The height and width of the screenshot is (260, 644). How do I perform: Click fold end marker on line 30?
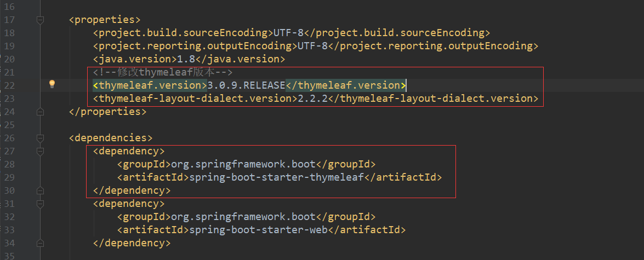[39, 190]
